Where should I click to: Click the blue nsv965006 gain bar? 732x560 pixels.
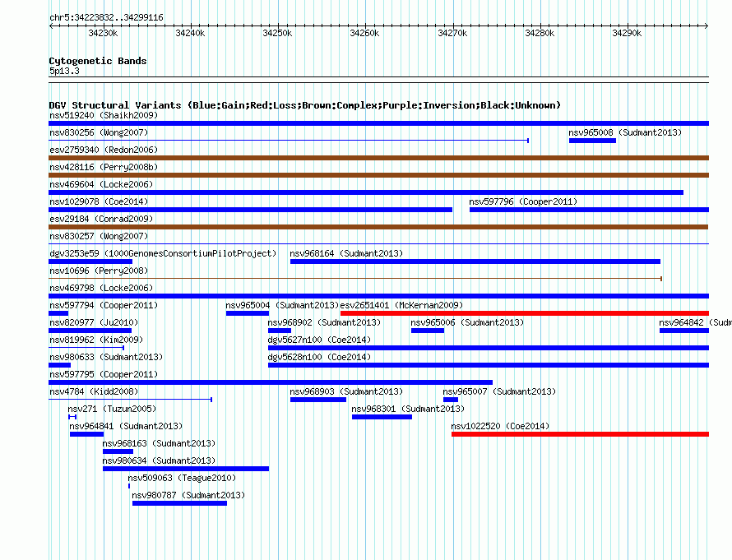tap(428, 331)
